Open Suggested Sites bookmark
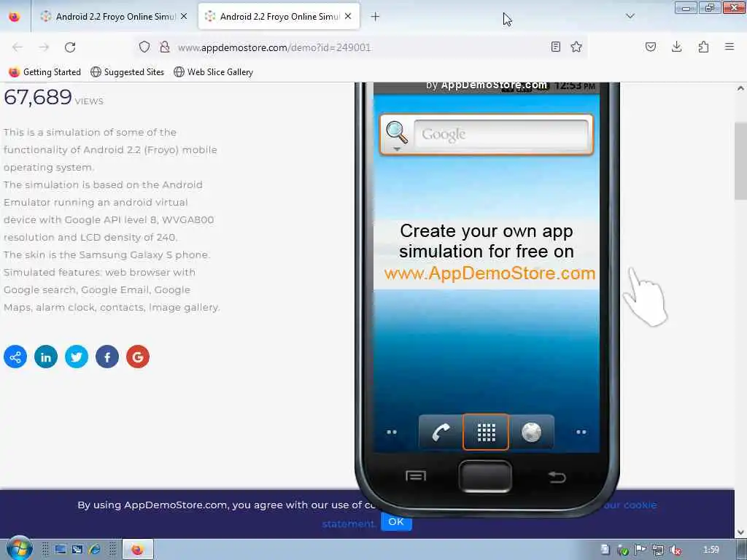This screenshot has height=560, width=747. [127, 72]
